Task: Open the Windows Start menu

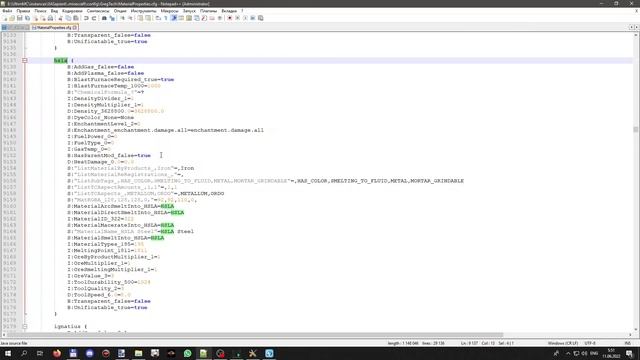Action: point(8,353)
